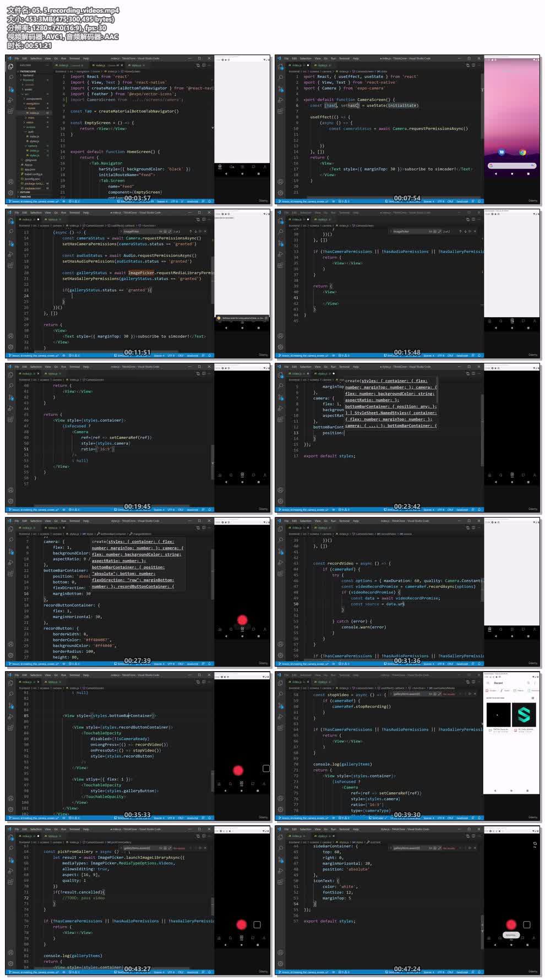
Task: Open Source Control icon in the 00:03:57 frame
Action: (x=11, y=89)
